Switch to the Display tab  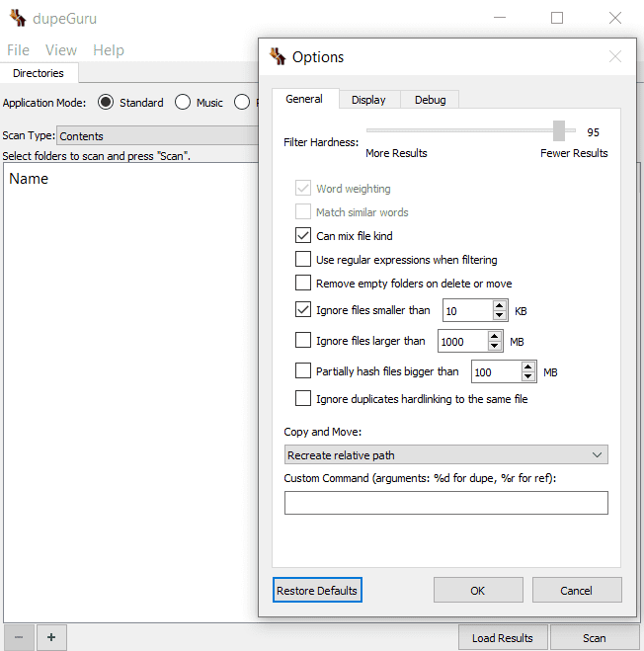(368, 100)
